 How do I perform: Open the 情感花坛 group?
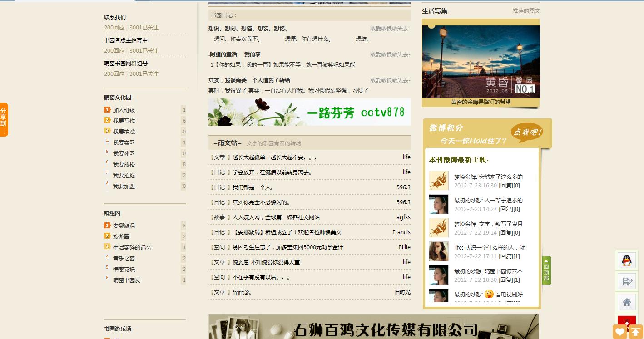coord(124,270)
